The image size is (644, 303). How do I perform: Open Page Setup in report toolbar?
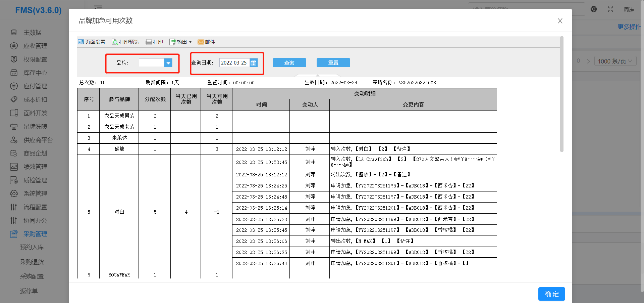[x=92, y=42]
